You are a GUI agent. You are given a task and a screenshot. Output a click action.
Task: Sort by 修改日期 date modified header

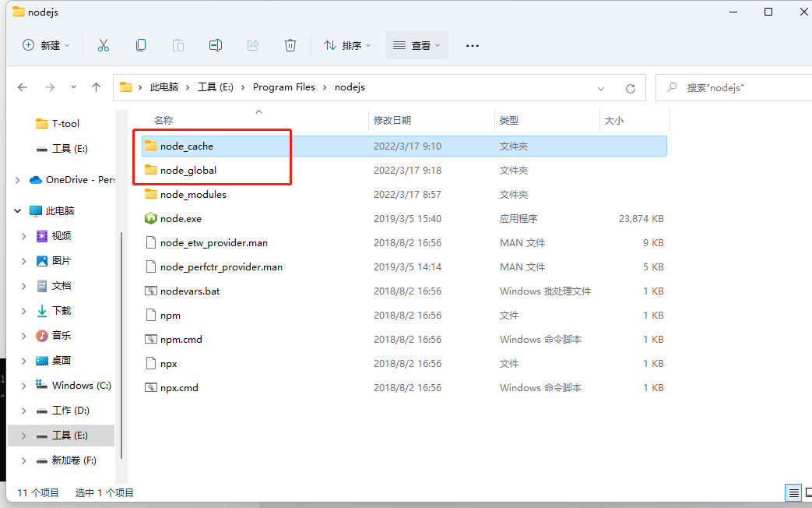tap(392, 120)
